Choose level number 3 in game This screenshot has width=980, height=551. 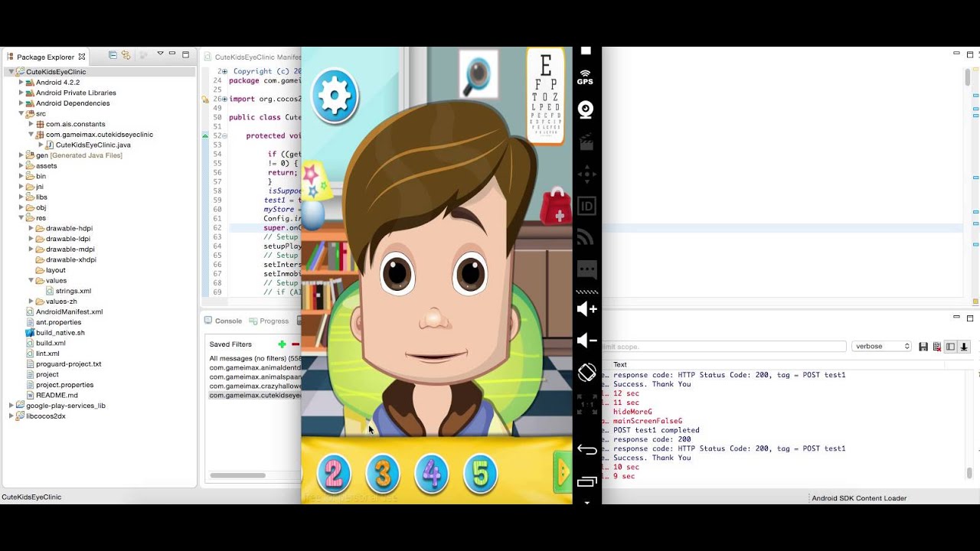click(x=383, y=474)
